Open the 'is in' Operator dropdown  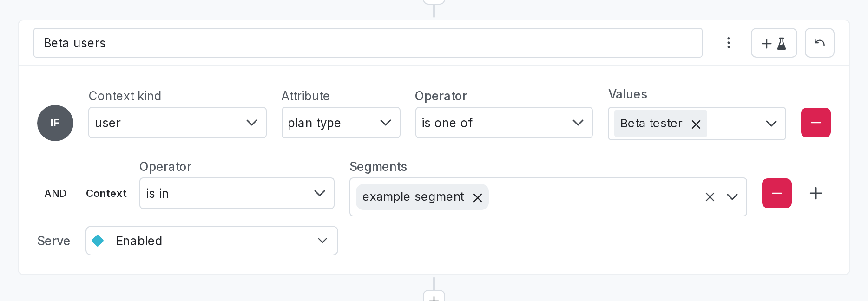237,193
